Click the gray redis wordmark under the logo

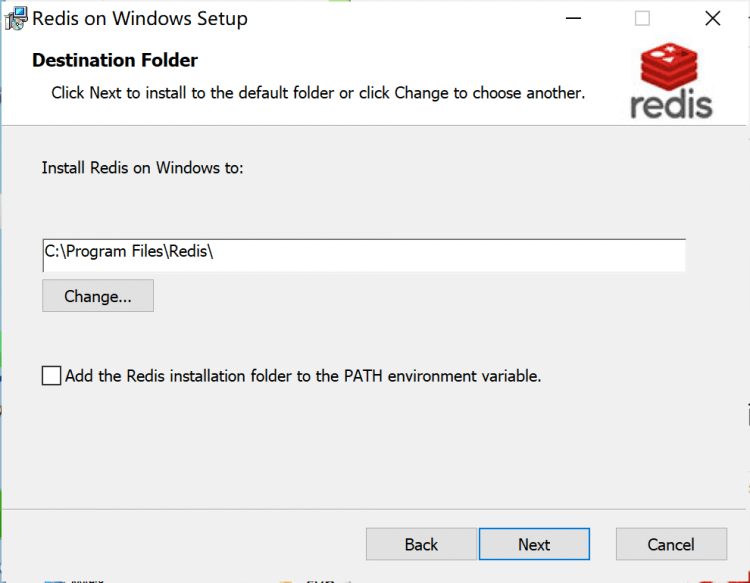(671, 105)
